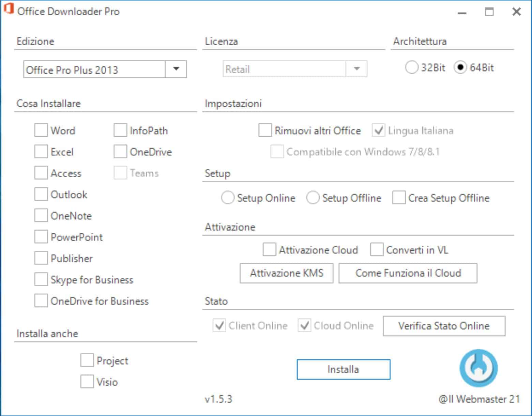
Task: Enable Attivazione Cloud checkbox
Action: click(x=269, y=249)
